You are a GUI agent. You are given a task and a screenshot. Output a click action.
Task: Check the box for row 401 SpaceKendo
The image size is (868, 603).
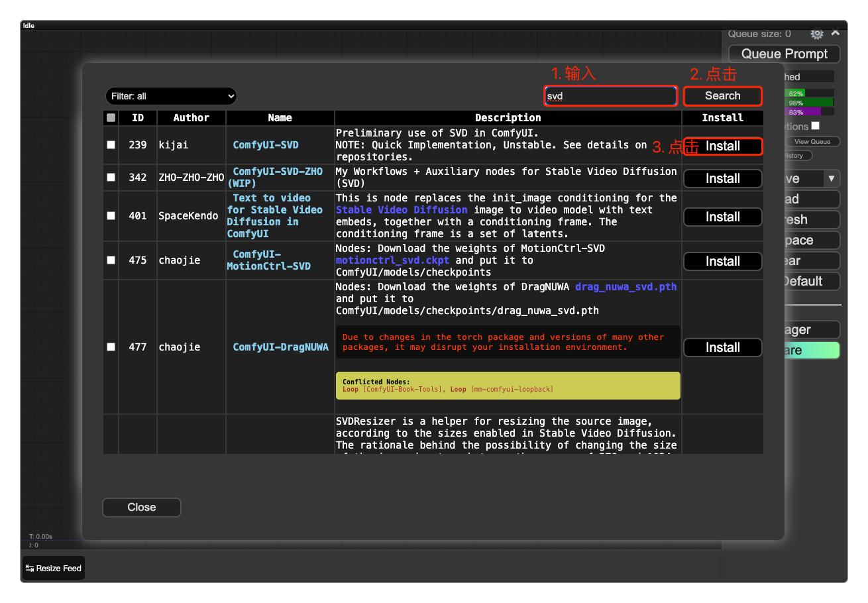pos(111,215)
